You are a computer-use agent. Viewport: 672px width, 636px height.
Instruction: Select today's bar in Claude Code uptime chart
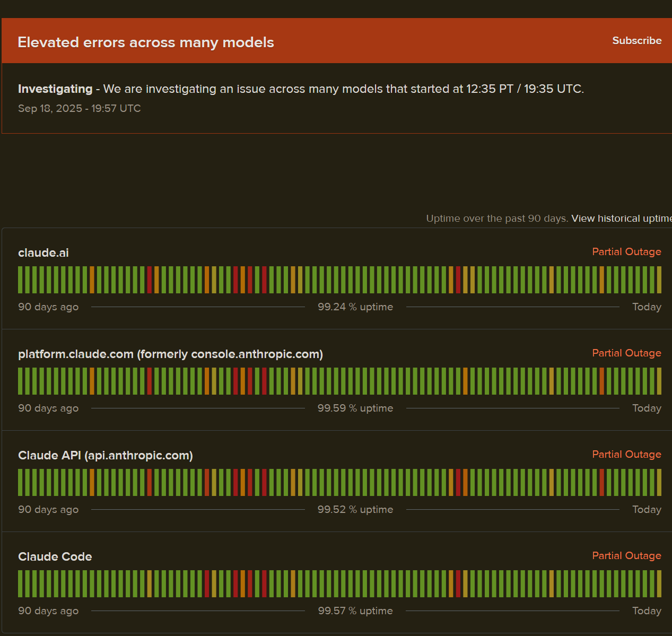659,583
